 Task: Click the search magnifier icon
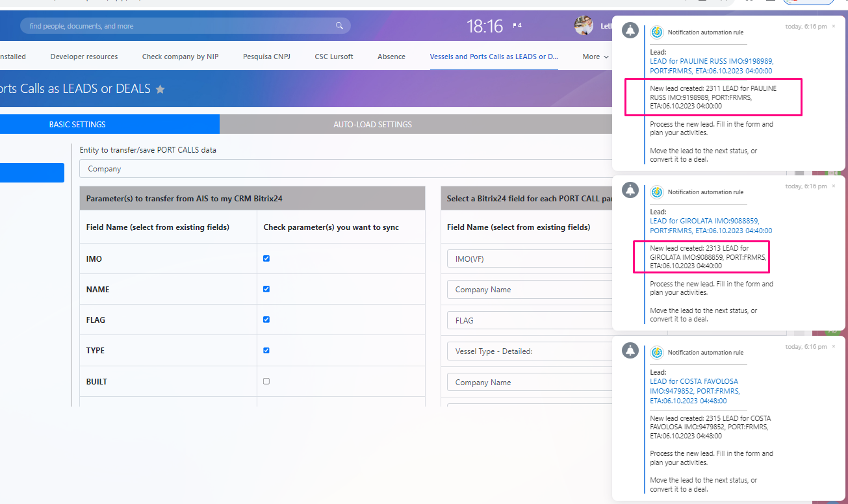(x=339, y=26)
